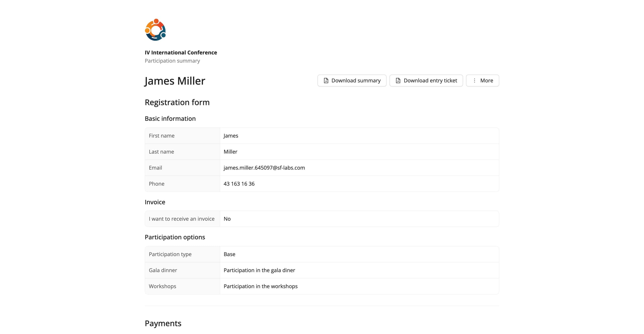Click the Invoice section heading
644x334 pixels.
(155, 202)
